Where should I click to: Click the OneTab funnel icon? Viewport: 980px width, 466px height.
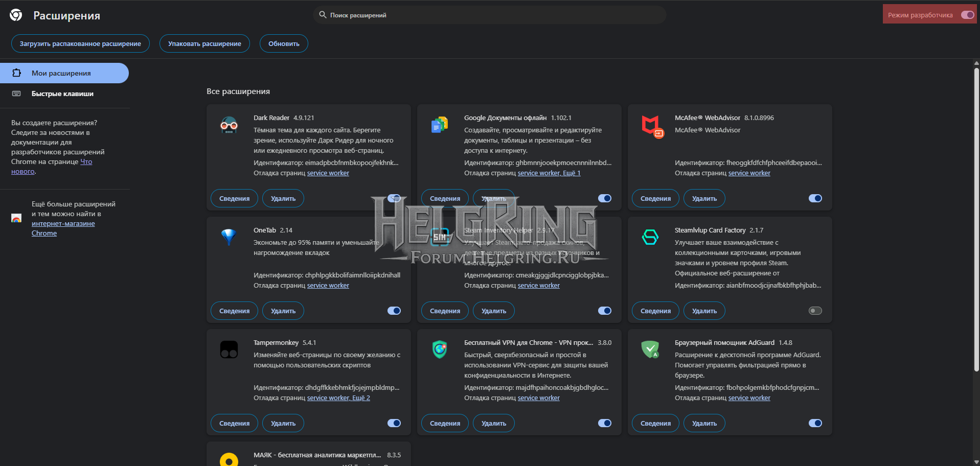[x=229, y=237]
